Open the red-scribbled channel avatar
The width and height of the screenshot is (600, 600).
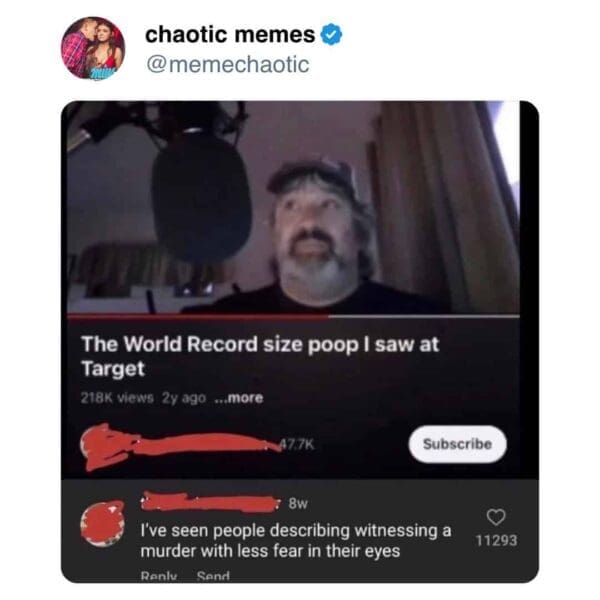pos(98,446)
